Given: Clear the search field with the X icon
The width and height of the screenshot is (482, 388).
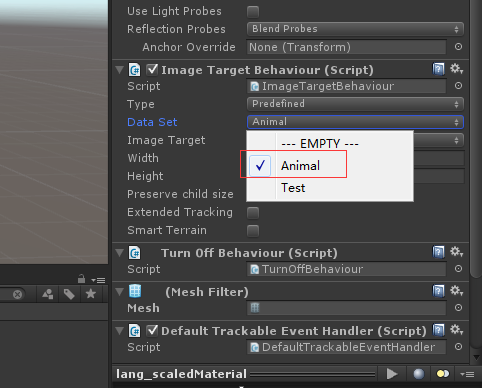Looking at the screenshot, I should click(17, 294).
